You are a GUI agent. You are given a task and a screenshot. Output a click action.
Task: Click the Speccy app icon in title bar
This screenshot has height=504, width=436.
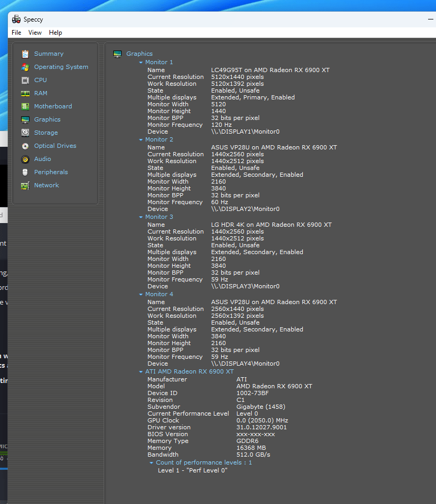click(x=16, y=19)
